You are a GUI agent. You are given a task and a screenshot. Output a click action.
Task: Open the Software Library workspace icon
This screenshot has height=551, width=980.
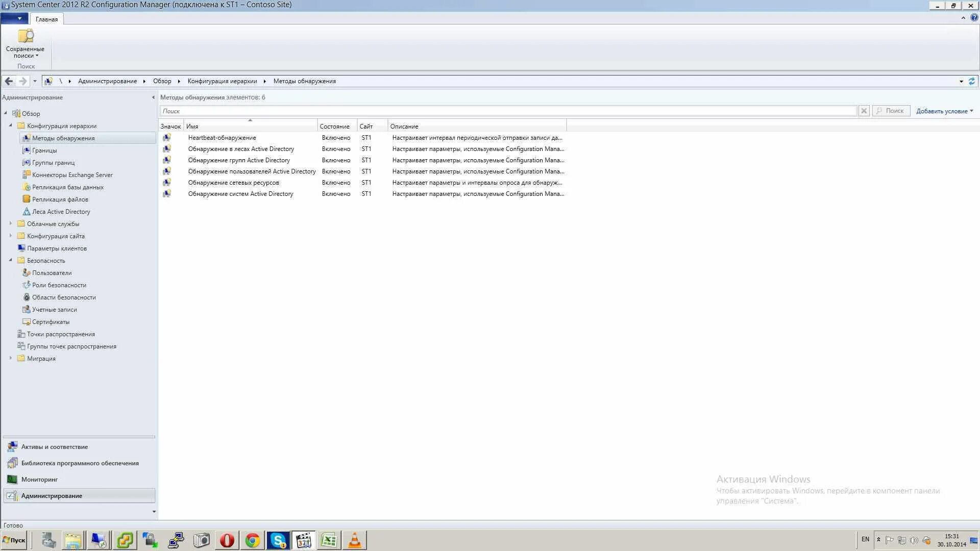(x=12, y=463)
